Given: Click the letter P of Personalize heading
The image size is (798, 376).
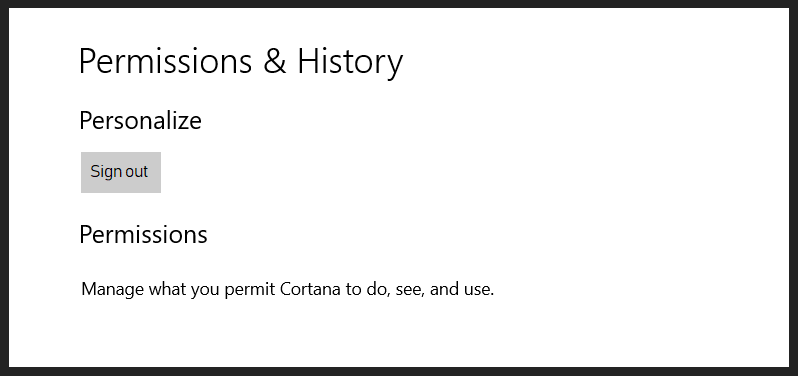Looking at the screenshot, I should click(x=86, y=121).
